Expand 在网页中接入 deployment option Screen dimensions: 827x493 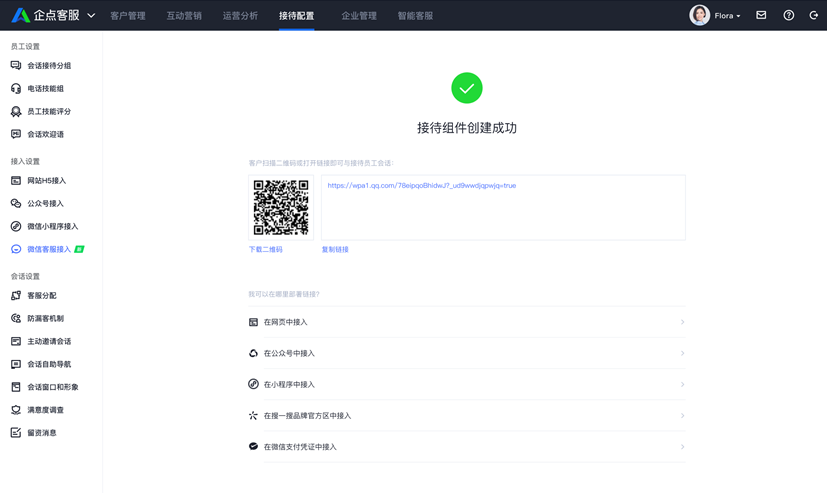pos(466,322)
